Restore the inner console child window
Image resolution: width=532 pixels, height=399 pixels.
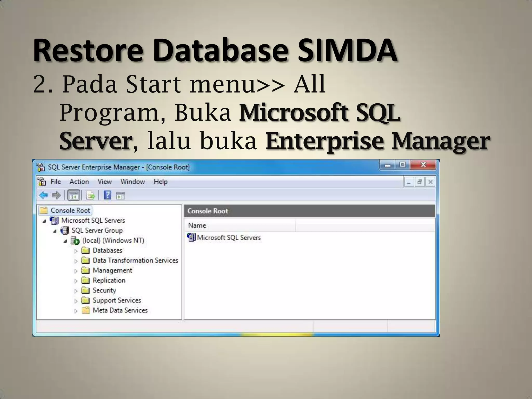(420, 182)
